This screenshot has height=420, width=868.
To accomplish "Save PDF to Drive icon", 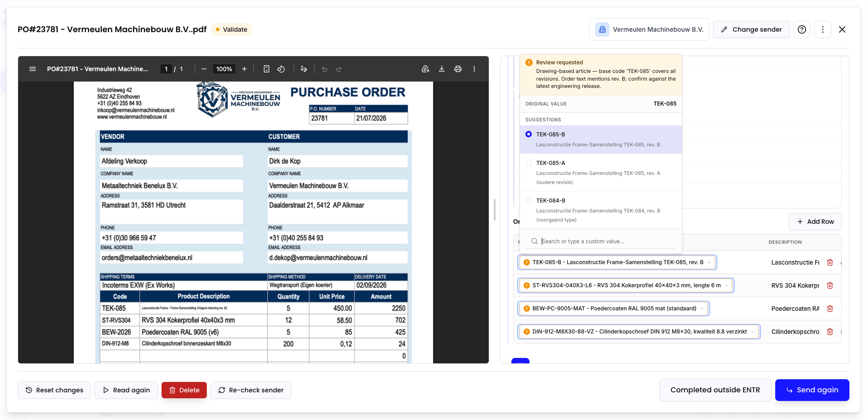I will point(425,69).
